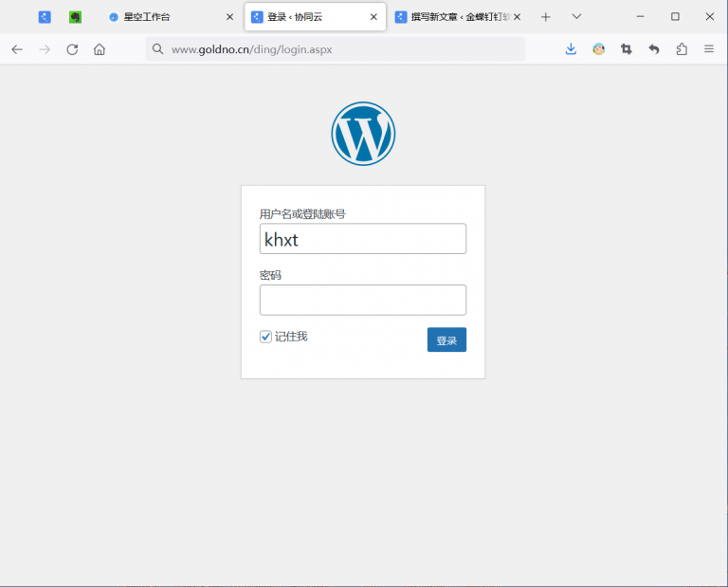The image size is (728, 587).
Task: Select the first pinned blue tab
Action: [45, 17]
